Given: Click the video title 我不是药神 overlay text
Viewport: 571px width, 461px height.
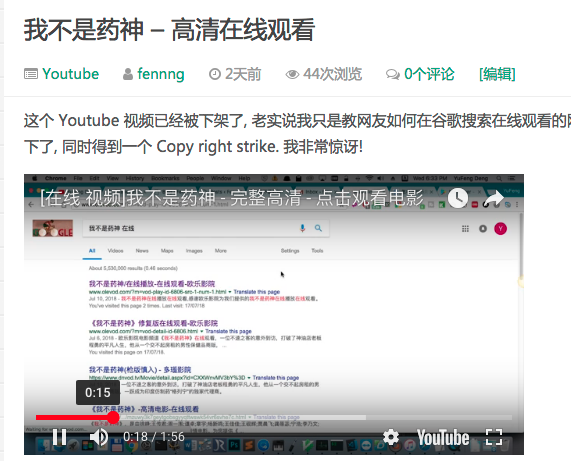Looking at the screenshot, I should [x=232, y=198].
